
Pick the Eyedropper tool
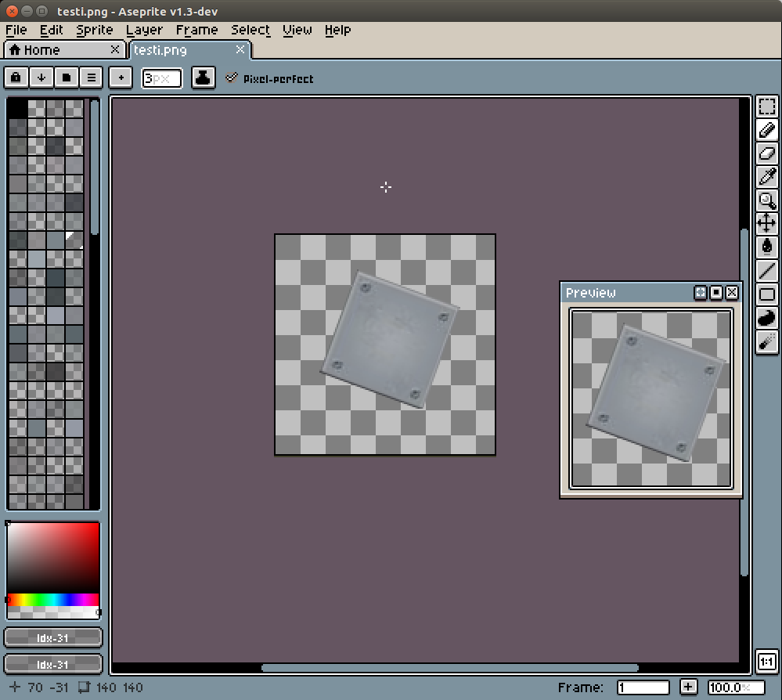[x=767, y=178]
